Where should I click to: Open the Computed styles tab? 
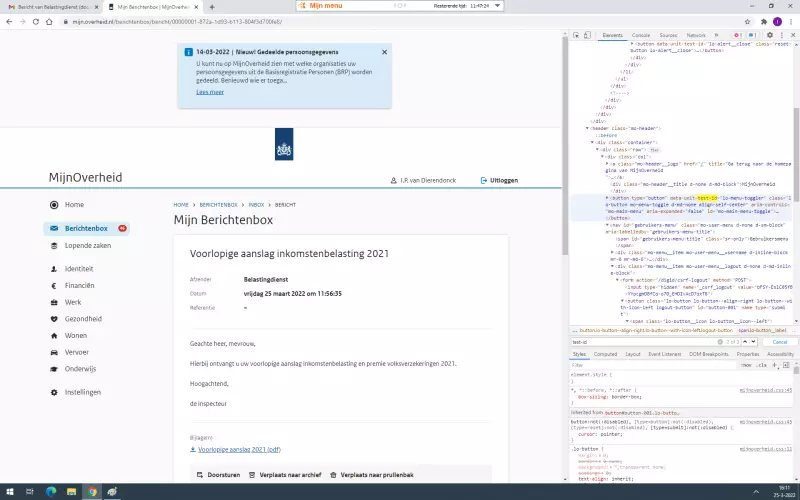605,354
